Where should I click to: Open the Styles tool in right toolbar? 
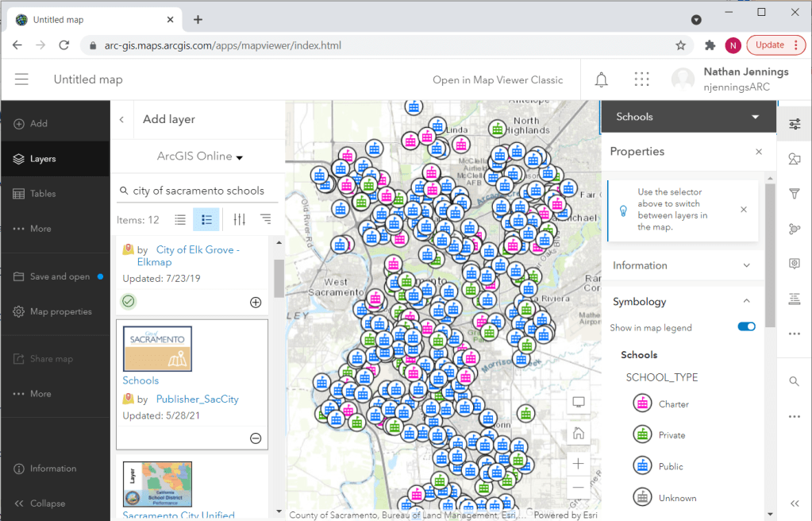[795, 159]
